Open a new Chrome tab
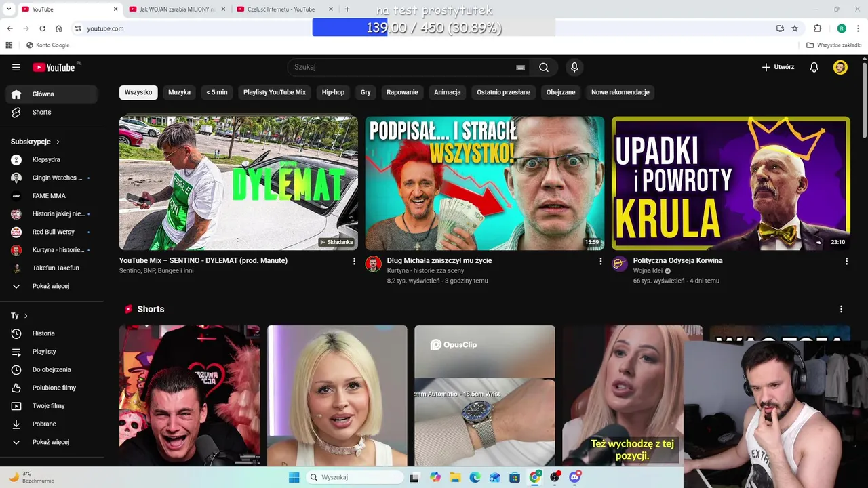The image size is (868, 488). (x=347, y=9)
